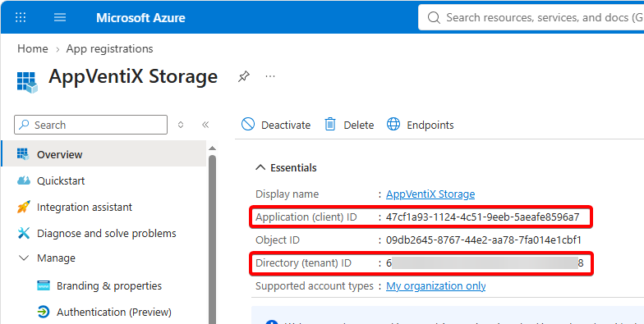Pin AppVentiX Storage to dashboard
644x324 pixels.
tap(243, 76)
